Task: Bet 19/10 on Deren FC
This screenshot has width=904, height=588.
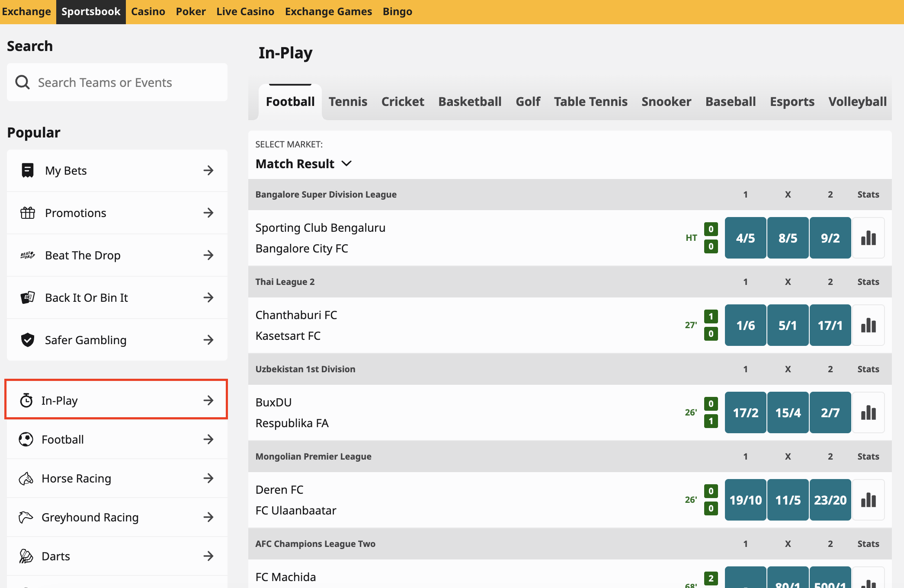Action: pos(745,500)
